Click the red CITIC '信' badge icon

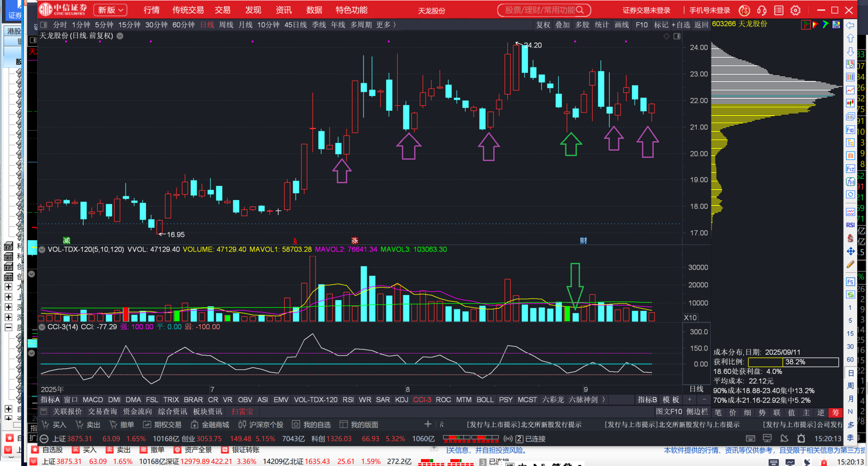tap(744, 10)
